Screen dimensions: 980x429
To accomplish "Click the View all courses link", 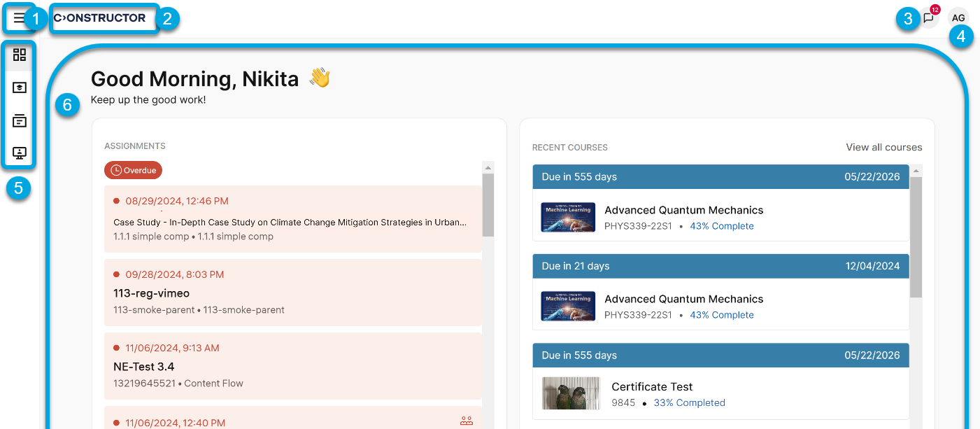I will pyautogui.click(x=883, y=147).
